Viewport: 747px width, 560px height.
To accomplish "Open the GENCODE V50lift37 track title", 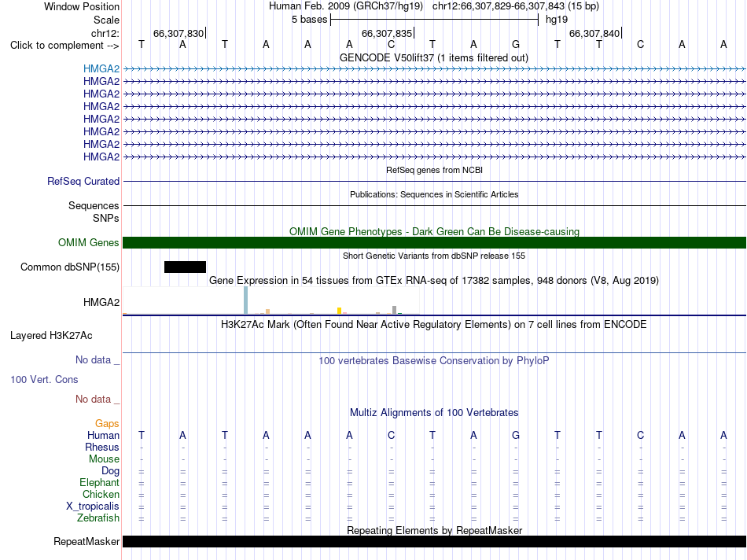I will pyautogui.click(x=433, y=57).
